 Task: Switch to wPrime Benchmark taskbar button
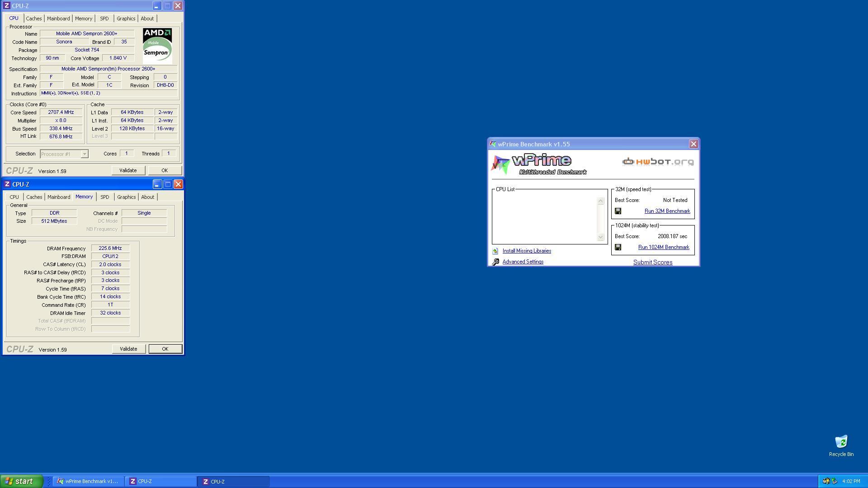pos(88,481)
